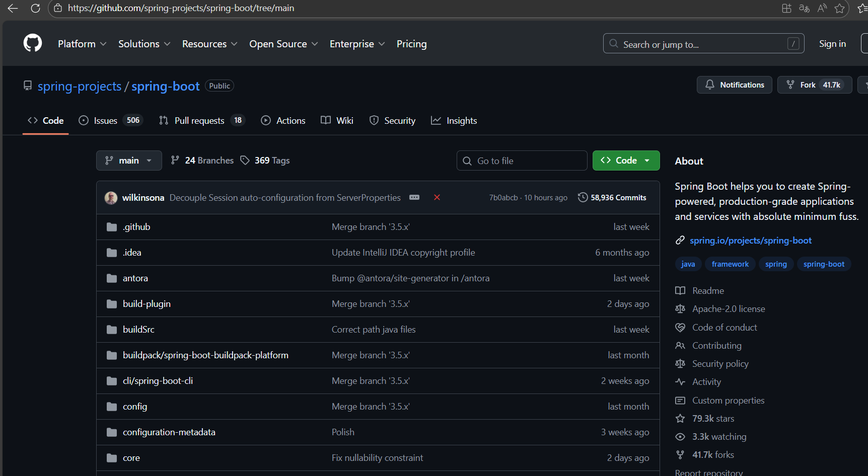The image size is (868, 476).
Task: View the 369 Tags list
Action: [265, 161]
